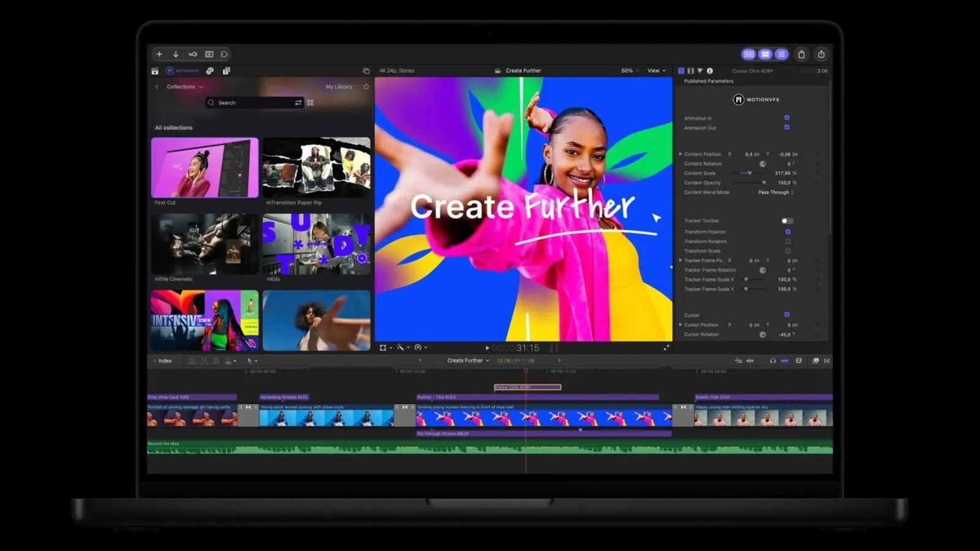Screen dimensions: 980x551
Task: Check the Transform Rotation checkbox
Action: [788, 241]
